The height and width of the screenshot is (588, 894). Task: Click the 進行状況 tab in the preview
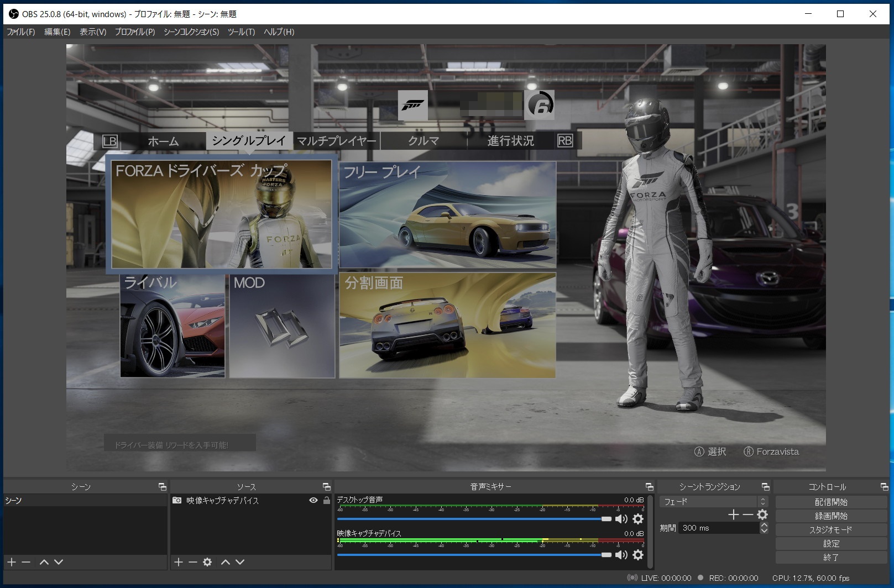511,141
